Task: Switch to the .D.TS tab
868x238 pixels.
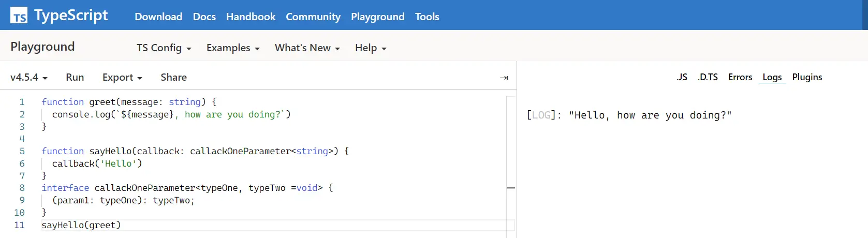Action: [708, 77]
